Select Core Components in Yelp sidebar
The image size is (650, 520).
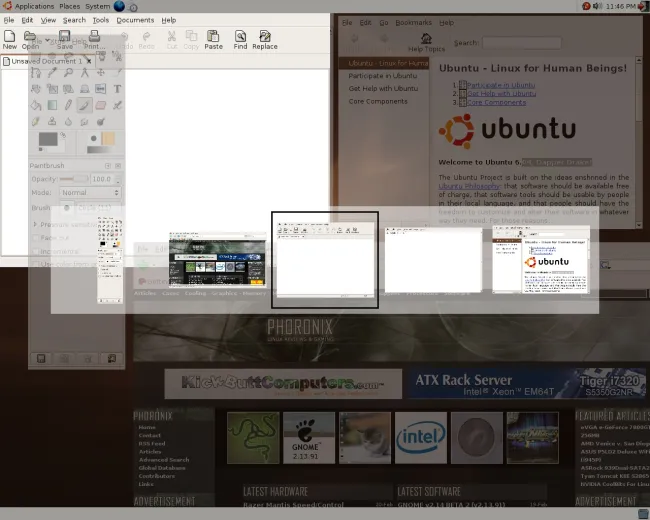(x=378, y=101)
